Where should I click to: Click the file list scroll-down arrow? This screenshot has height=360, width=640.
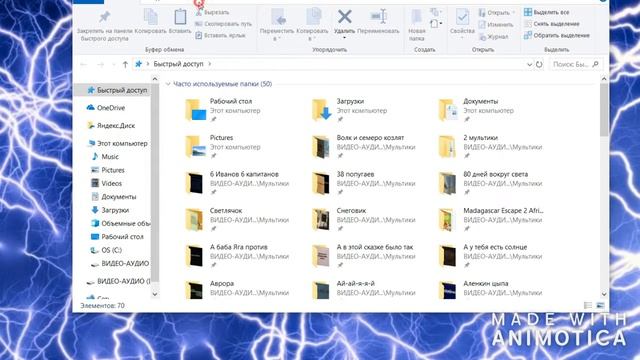point(604,294)
